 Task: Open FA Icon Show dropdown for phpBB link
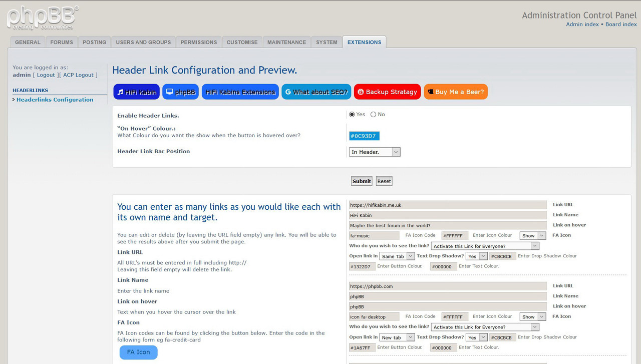(533, 316)
